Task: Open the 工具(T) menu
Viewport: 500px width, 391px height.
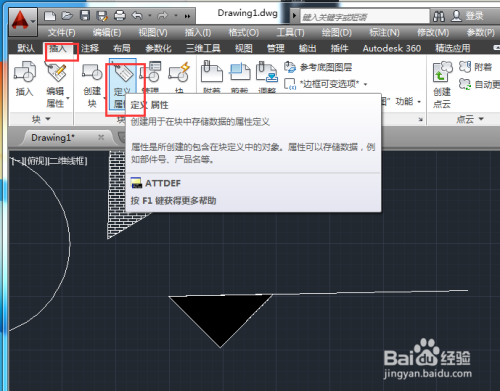Action: 290,33
